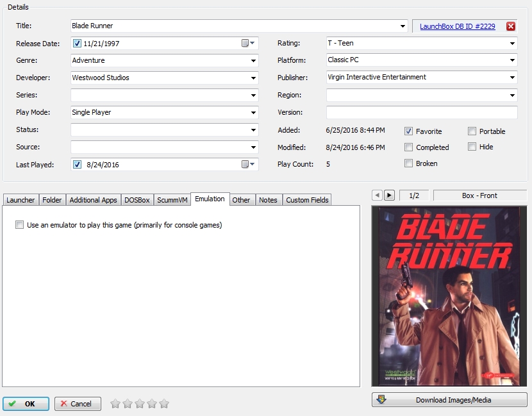Viewport: 532px width, 416px height.
Task: Mark the game as Broken
Action: pos(408,163)
